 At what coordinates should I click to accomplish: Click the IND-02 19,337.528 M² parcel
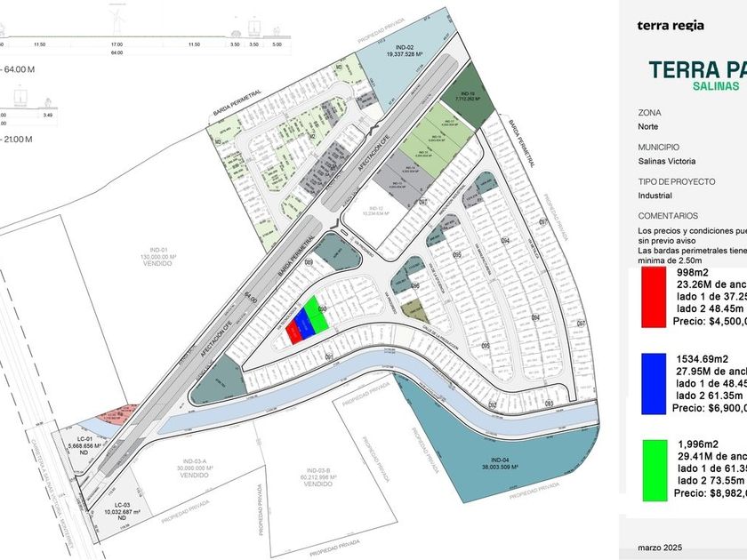404,52
